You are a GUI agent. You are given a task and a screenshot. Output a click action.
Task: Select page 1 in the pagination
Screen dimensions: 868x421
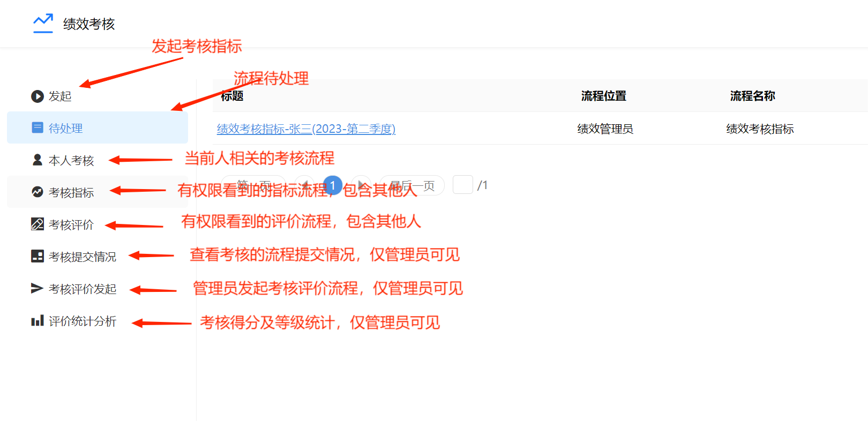pos(333,185)
